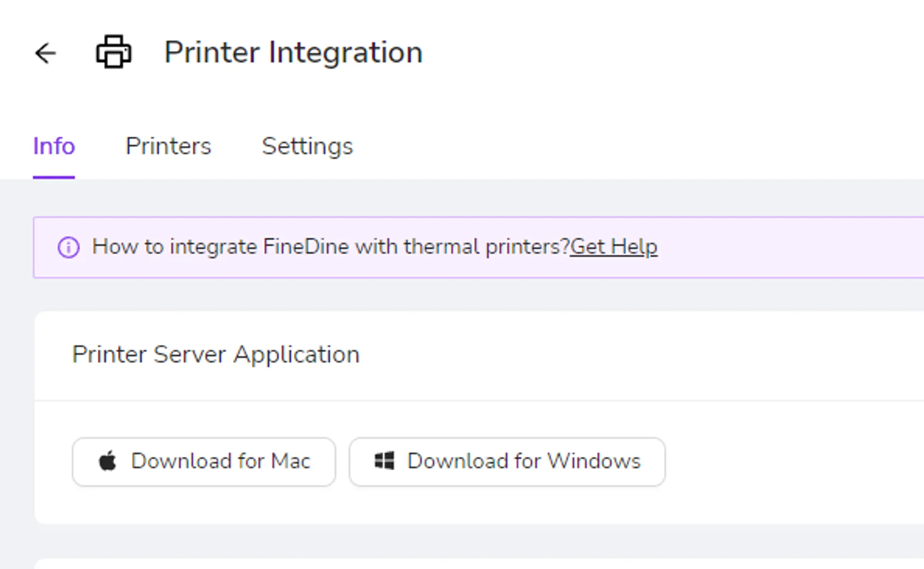The height and width of the screenshot is (569, 924).
Task: Open the Settings tab
Action: pos(308,146)
